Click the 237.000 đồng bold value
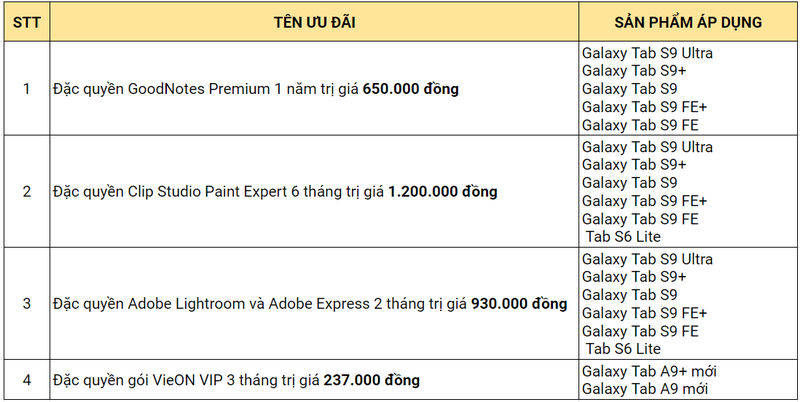The width and height of the screenshot is (800, 402). pyautogui.click(x=371, y=381)
